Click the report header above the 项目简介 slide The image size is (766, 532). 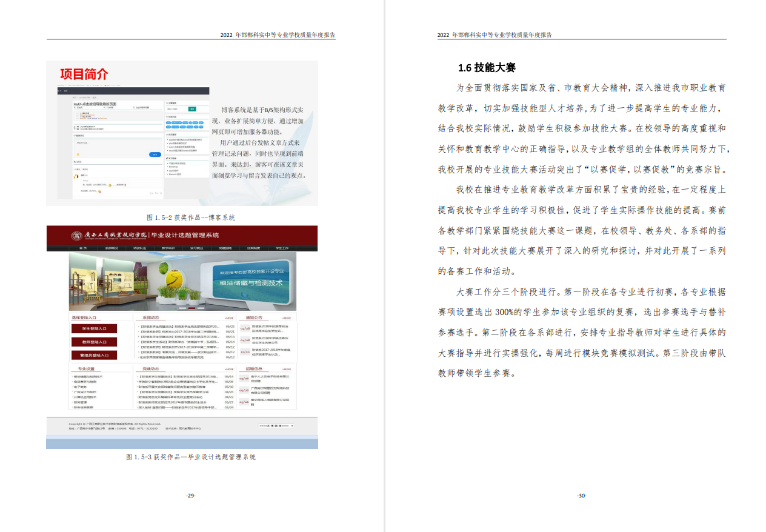(278, 35)
